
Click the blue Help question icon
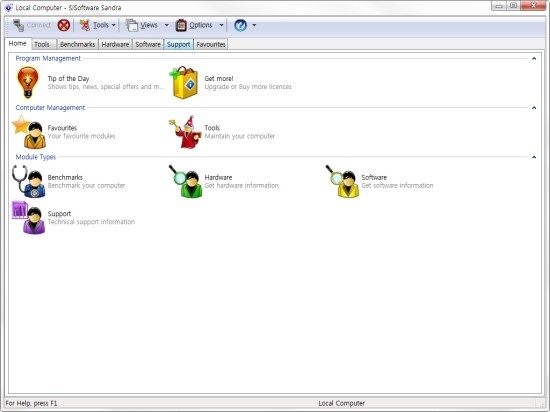241,25
